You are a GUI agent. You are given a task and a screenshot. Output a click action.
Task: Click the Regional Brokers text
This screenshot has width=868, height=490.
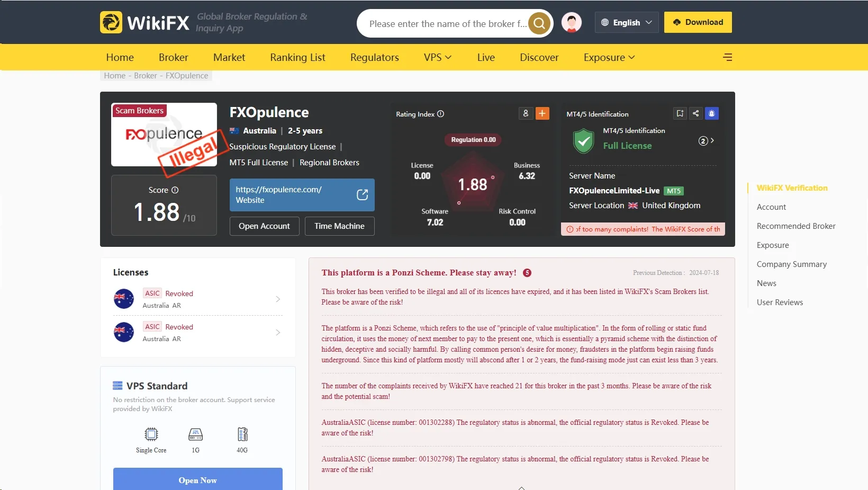[329, 163]
